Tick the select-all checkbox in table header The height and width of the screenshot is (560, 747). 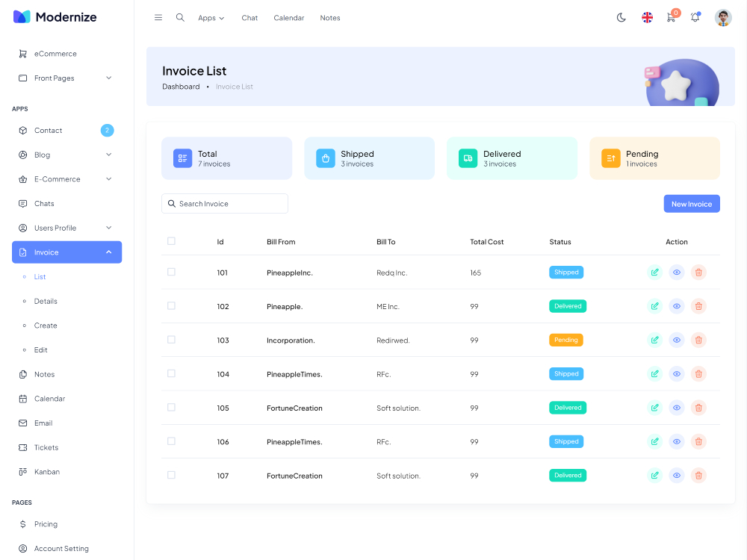171,241
